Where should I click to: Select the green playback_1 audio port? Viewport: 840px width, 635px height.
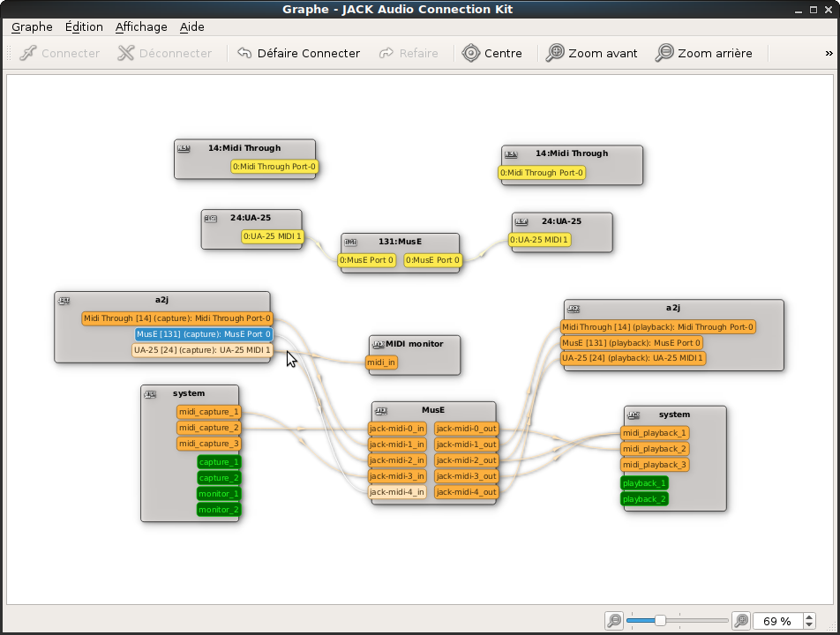click(644, 483)
